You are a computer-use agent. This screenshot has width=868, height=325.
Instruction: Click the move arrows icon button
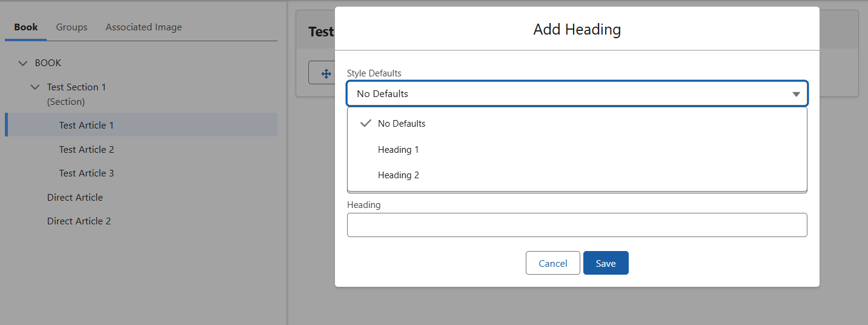click(x=325, y=73)
